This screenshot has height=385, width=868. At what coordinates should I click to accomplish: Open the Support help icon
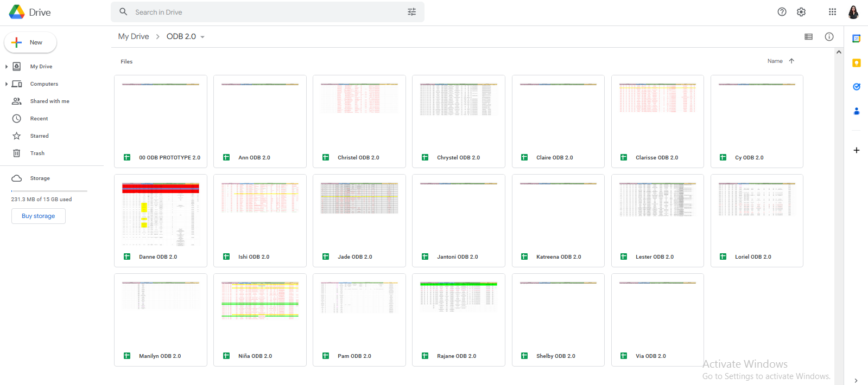[x=782, y=12]
